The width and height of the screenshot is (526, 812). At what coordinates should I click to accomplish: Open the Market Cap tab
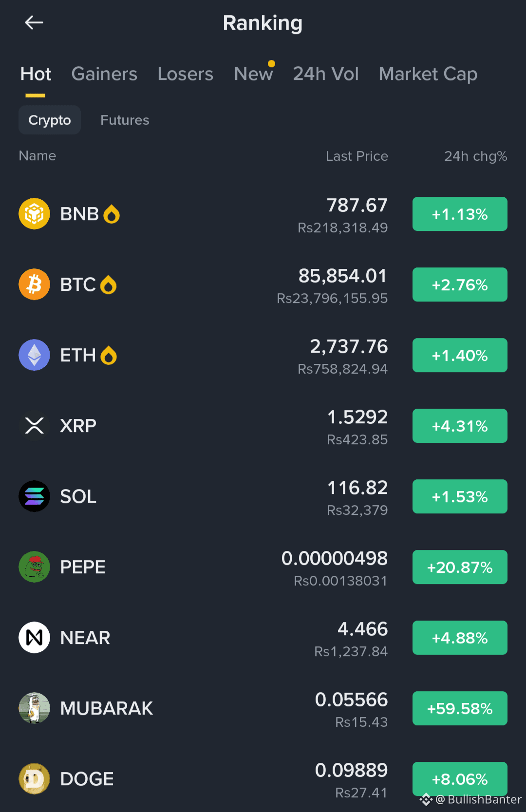428,74
